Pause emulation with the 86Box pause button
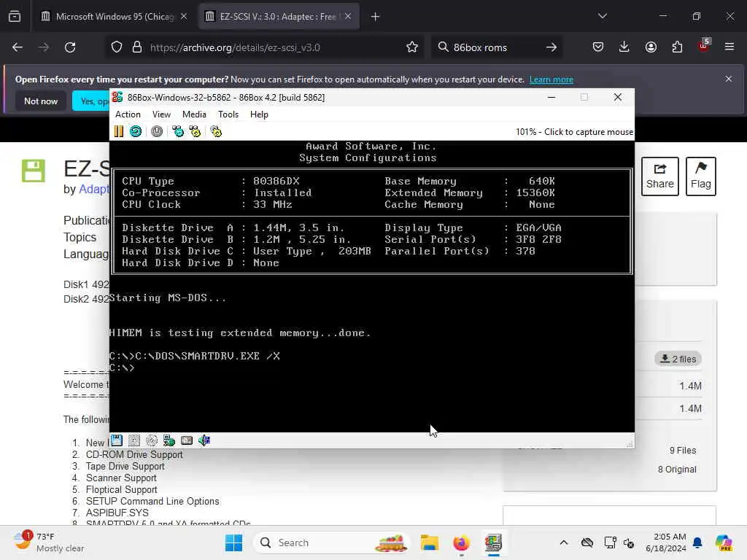747x560 pixels. coord(119,131)
